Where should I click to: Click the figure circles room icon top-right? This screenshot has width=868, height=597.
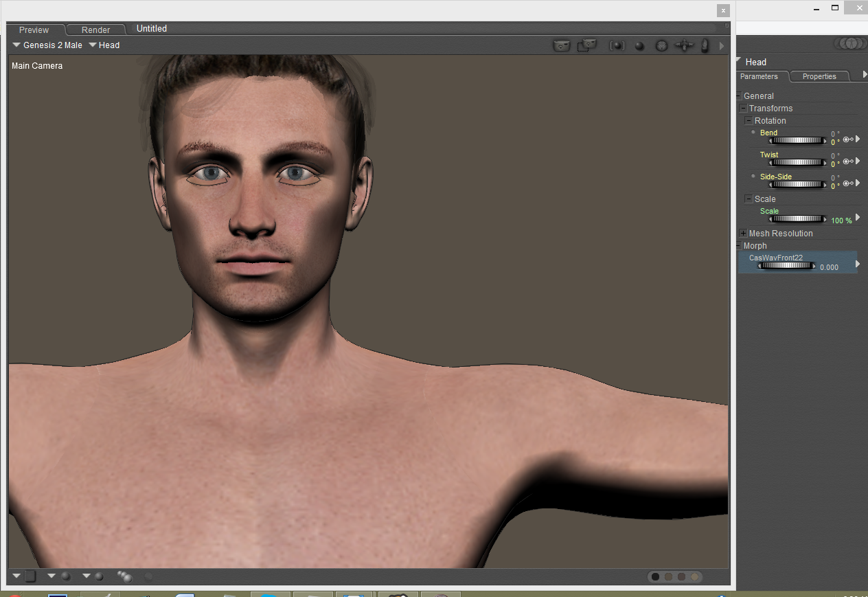850,43
